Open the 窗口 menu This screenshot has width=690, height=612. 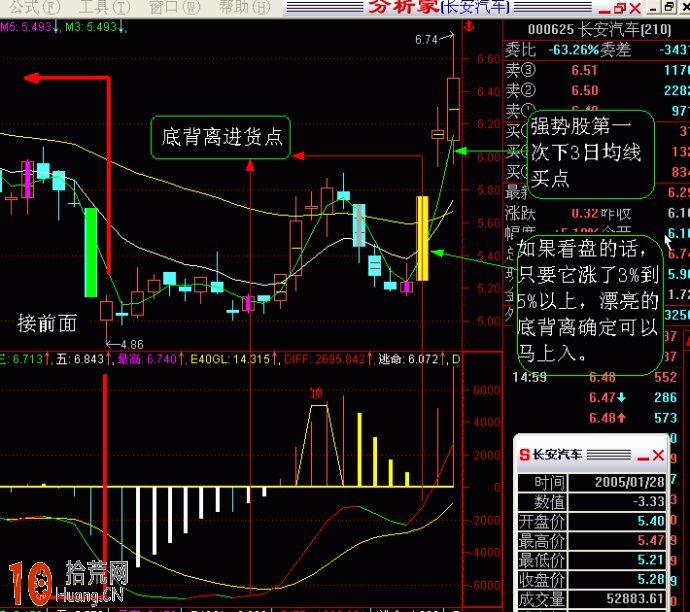[x=168, y=7]
